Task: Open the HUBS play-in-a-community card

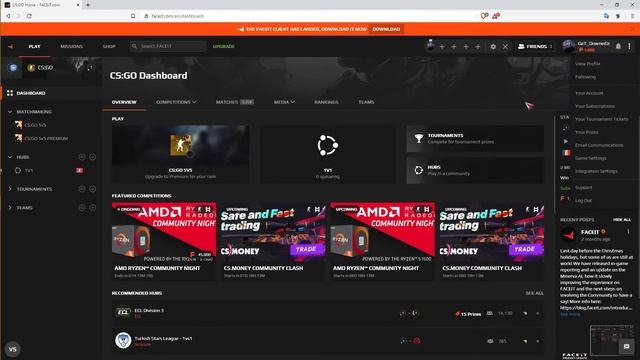Action: click(475, 170)
